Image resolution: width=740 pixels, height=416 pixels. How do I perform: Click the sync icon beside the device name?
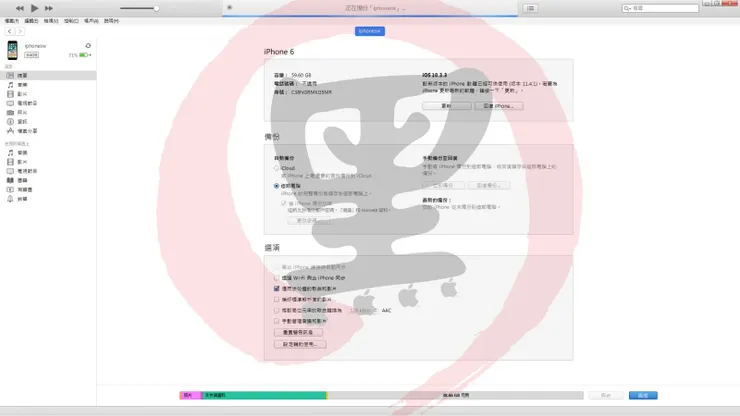point(88,46)
